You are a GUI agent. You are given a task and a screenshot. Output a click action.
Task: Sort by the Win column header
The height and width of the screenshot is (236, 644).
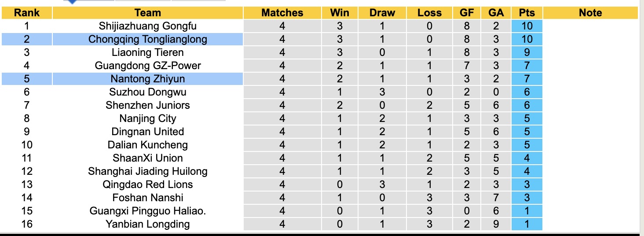coord(340,13)
